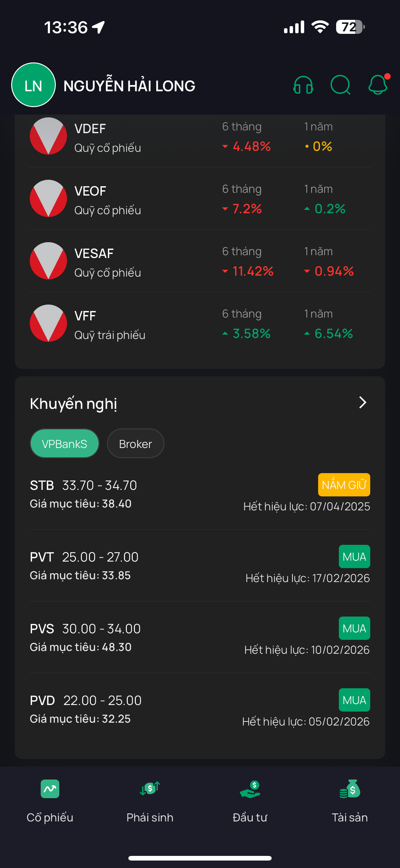Tap the VESAF fund logo
The image size is (400, 868).
[48, 261]
